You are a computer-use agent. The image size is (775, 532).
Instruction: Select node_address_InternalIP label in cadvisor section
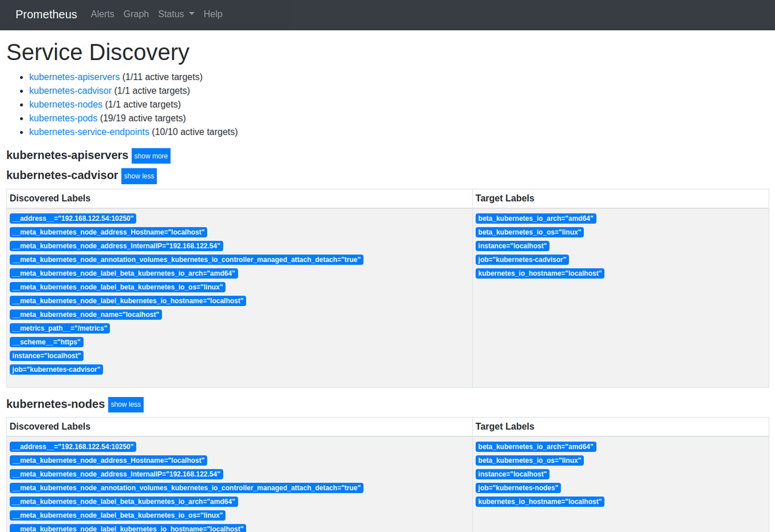(116, 246)
